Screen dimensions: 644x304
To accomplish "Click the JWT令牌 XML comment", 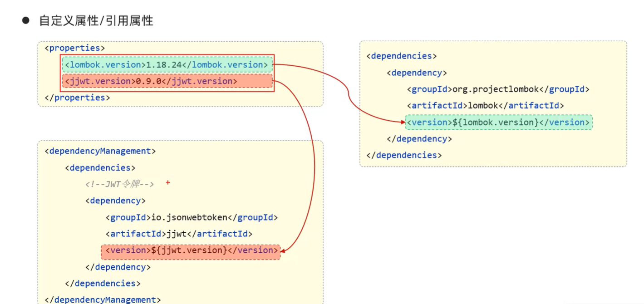I will [120, 184].
